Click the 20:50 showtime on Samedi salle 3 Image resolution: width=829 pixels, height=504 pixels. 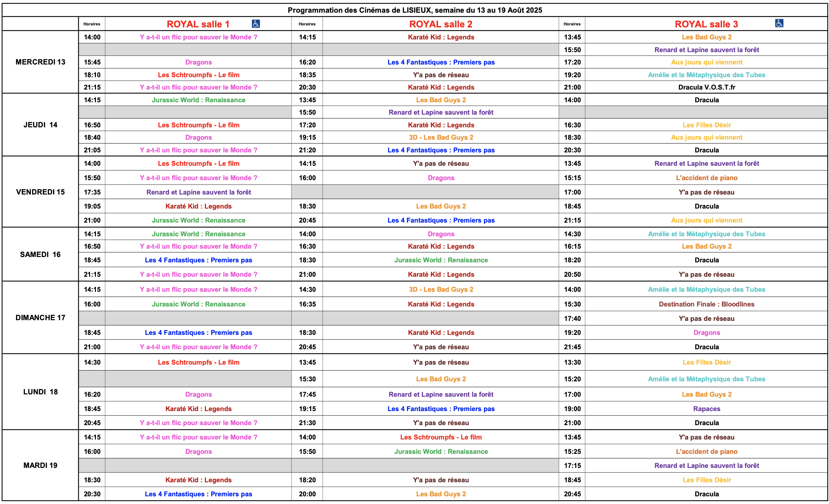pyautogui.click(x=572, y=274)
